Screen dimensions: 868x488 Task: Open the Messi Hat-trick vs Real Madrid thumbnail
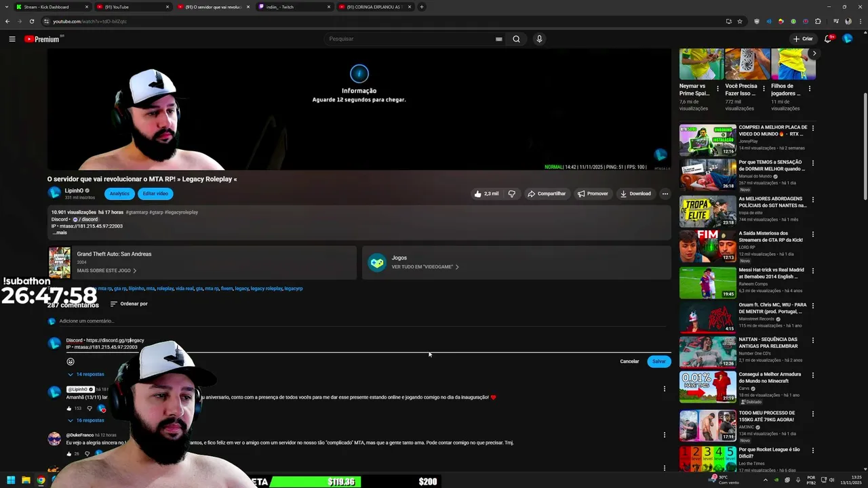point(707,283)
